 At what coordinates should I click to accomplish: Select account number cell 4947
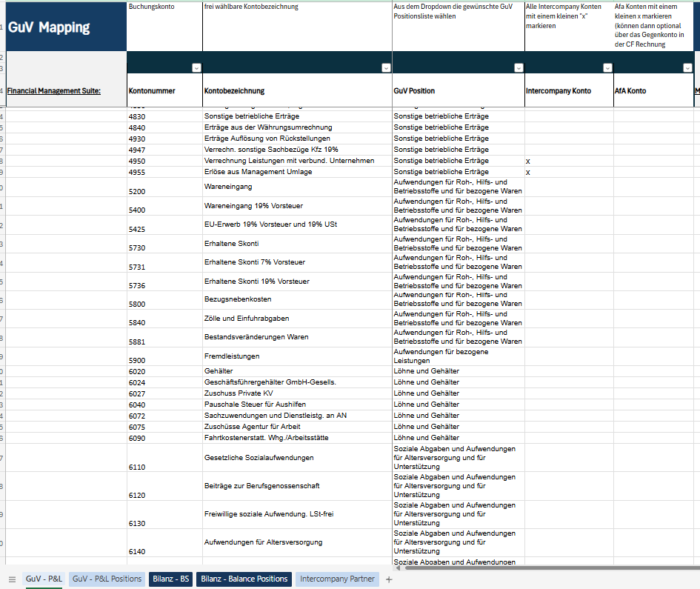(x=164, y=150)
